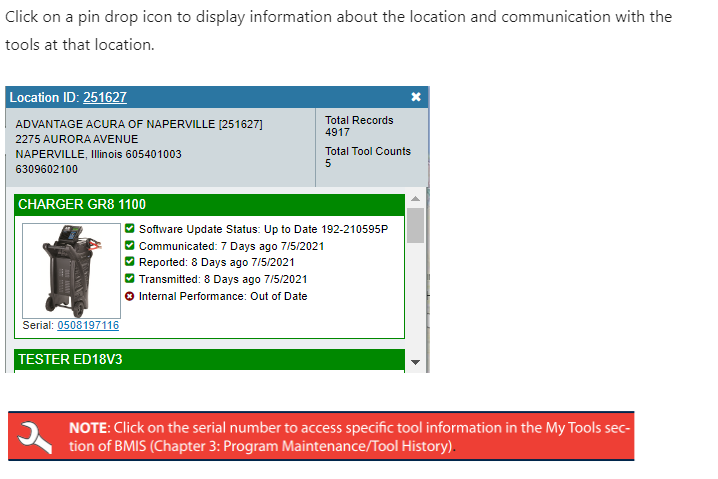Click the scrollbar up arrow in tool list
The image size is (718, 479).
(x=416, y=199)
